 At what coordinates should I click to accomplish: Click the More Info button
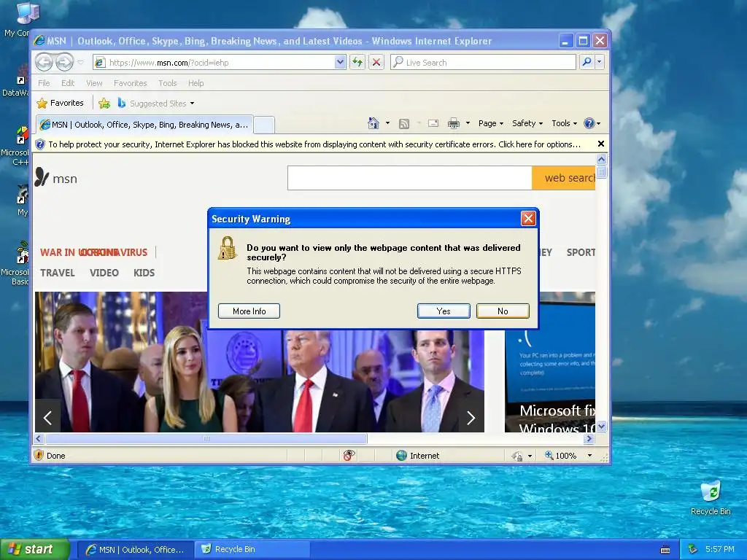[249, 311]
